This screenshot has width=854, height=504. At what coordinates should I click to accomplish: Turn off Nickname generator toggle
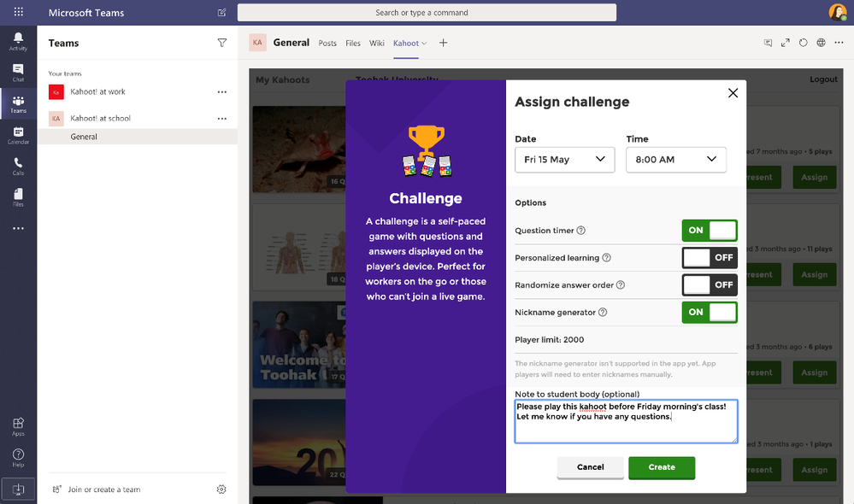point(710,312)
